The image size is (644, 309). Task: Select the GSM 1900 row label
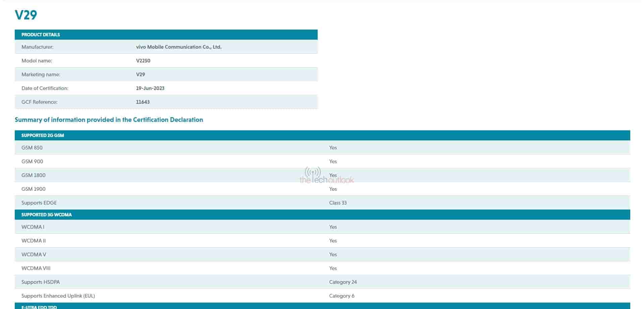[33, 189]
